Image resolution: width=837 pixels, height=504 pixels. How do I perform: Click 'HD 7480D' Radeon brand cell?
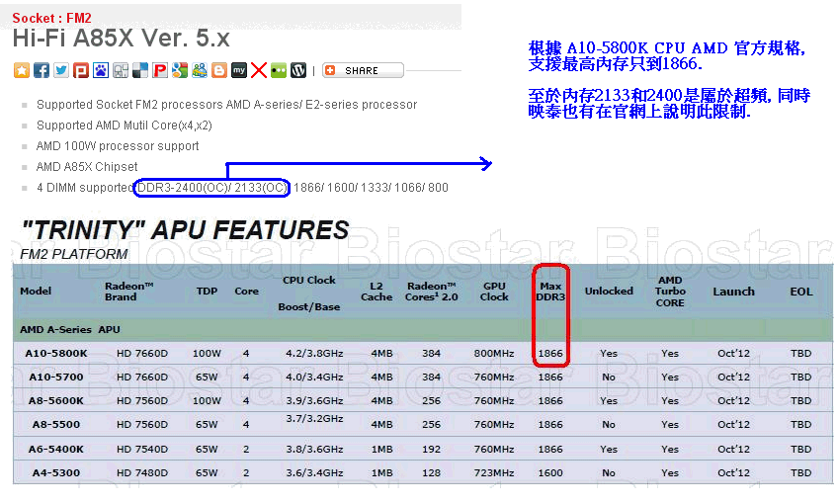[142, 473]
